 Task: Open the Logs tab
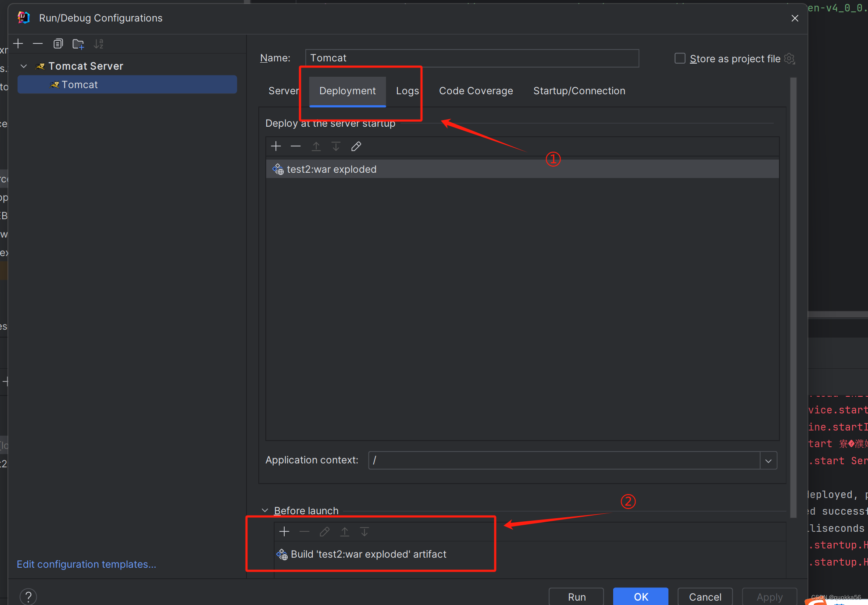[407, 91]
